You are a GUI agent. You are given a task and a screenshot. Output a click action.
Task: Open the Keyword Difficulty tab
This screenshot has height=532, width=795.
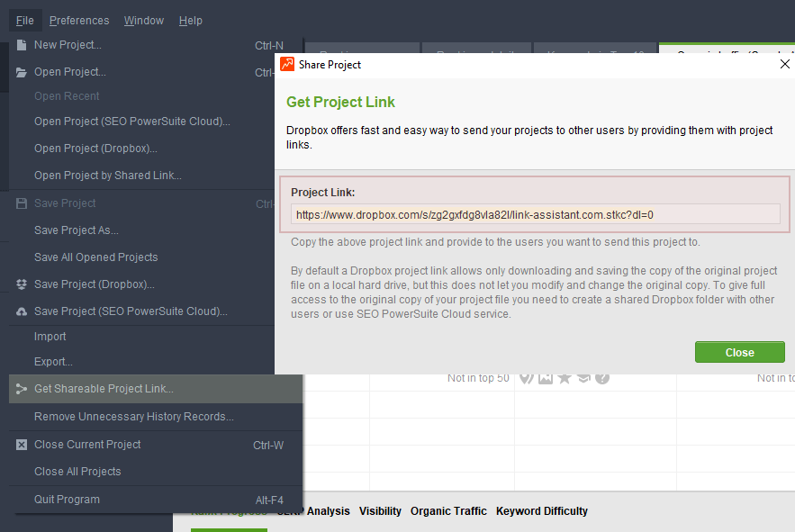pyautogui.click(x=542, y=511)
